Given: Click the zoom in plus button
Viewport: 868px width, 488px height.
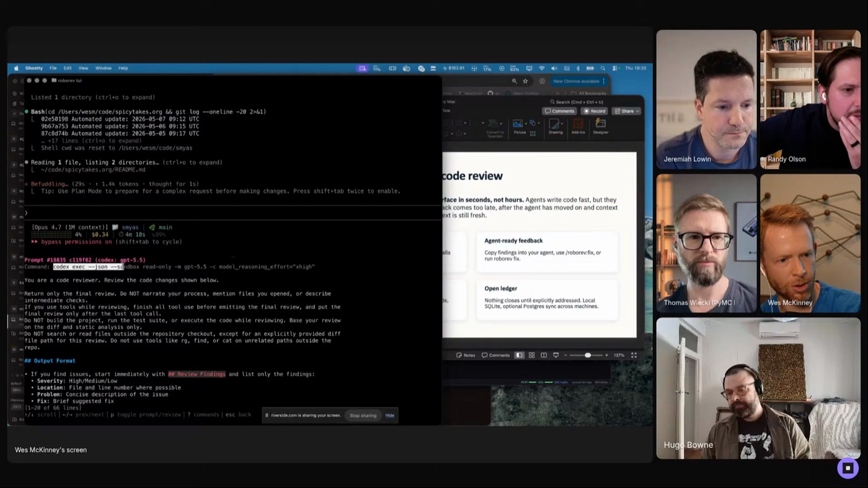Looking at the screenshot, I should tap(606, 355).
